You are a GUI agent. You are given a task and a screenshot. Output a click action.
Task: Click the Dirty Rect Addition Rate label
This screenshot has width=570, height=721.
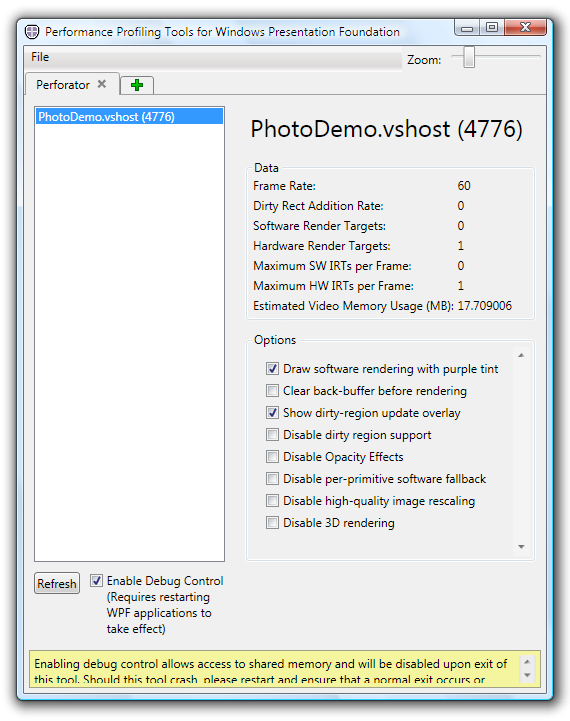(318, 206)
